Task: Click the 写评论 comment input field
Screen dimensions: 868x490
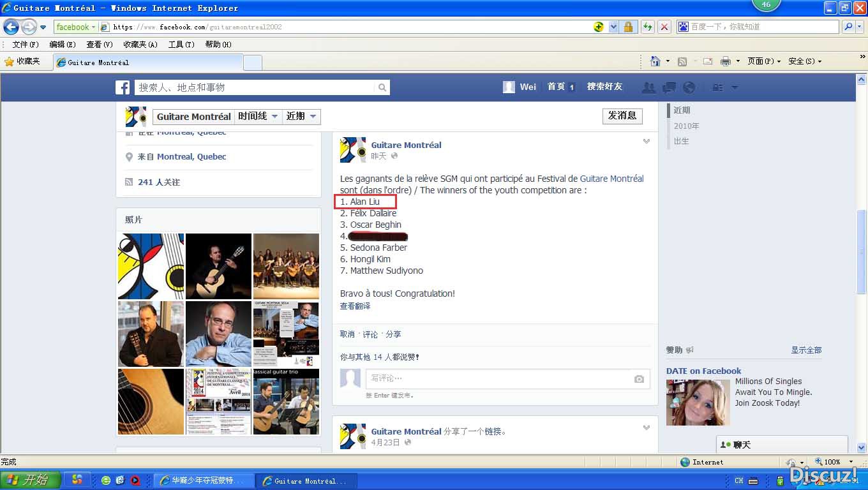Action: [499, 378]
